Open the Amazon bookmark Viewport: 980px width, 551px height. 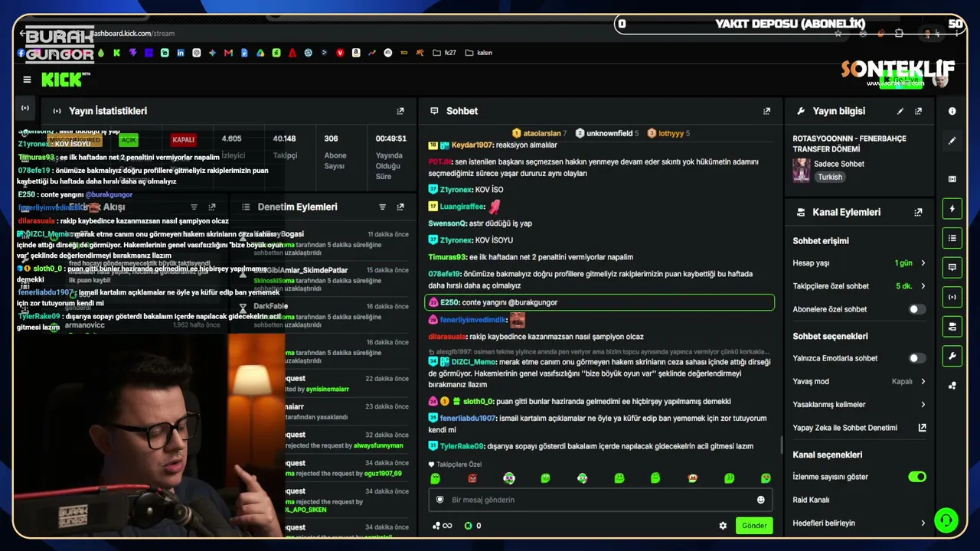(x=356, y=53)
